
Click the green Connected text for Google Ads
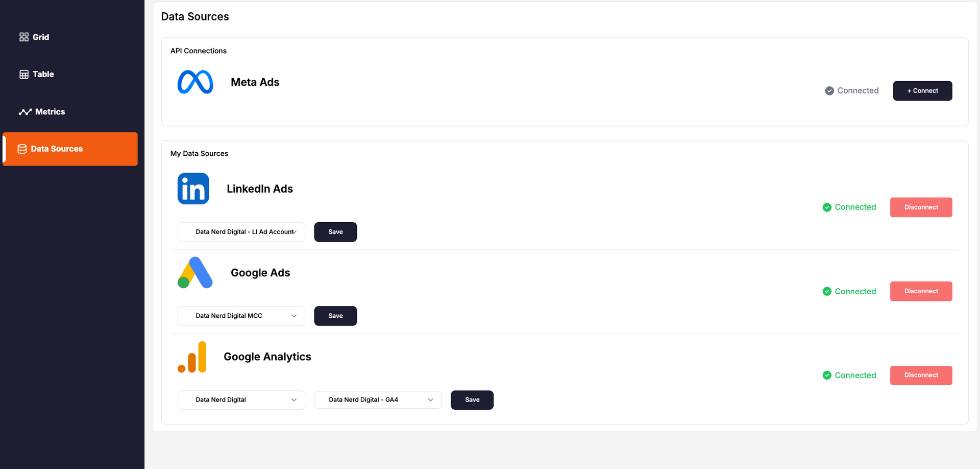click(855, 291)
